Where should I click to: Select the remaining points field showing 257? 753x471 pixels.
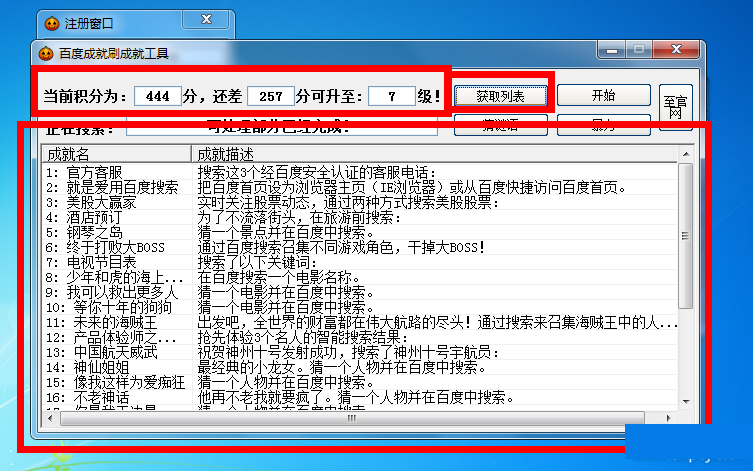[x=271, y=96]
